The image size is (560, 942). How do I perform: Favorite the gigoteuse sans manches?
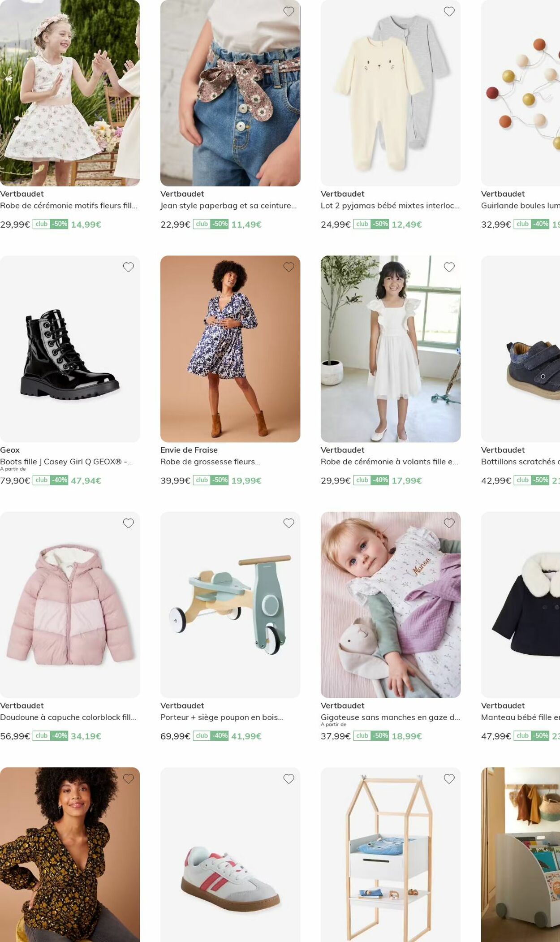pyautogui.click(x=449, y=523)
